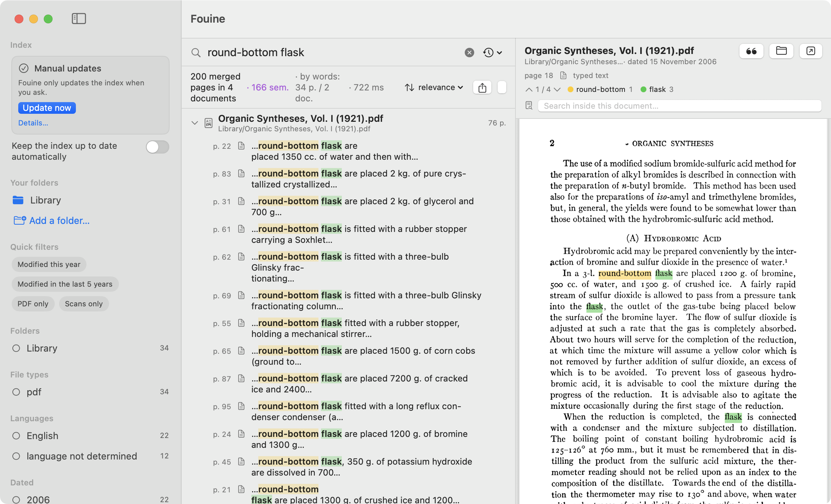Click the share results icon
The height and width of the screenshot is (504, 831).
click(482, 88)
